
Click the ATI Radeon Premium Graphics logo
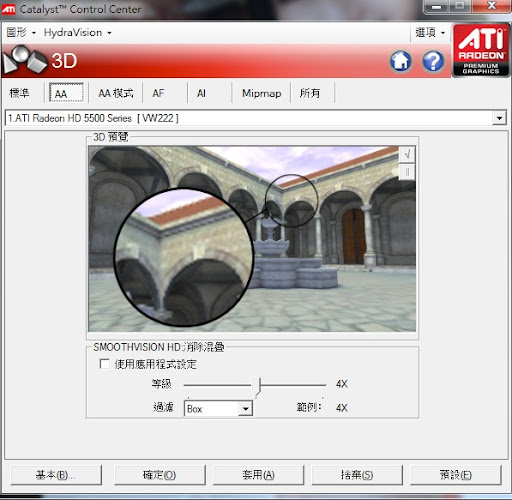[x=481, y=50]
